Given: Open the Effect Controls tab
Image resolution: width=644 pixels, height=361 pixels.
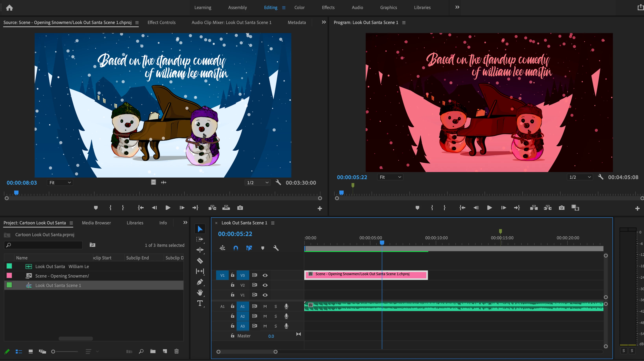Looking at the screenshot, I should click(x=162, y=22).
